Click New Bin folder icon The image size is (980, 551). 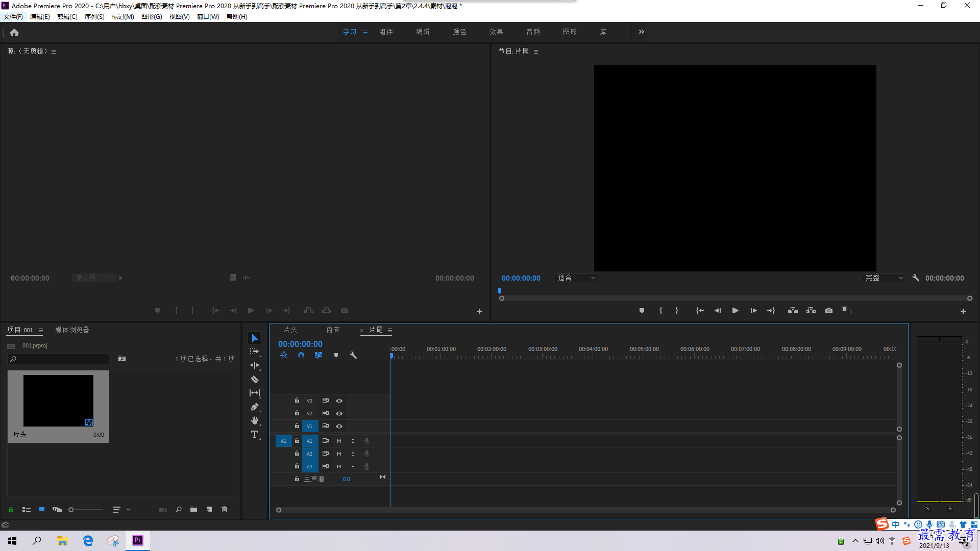pyautogui.click(x=193, y=510)
